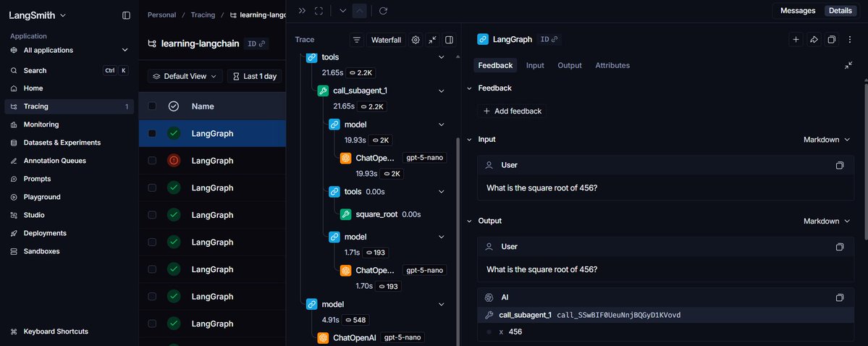Go to next trace with down chevron

click(342, 11)
